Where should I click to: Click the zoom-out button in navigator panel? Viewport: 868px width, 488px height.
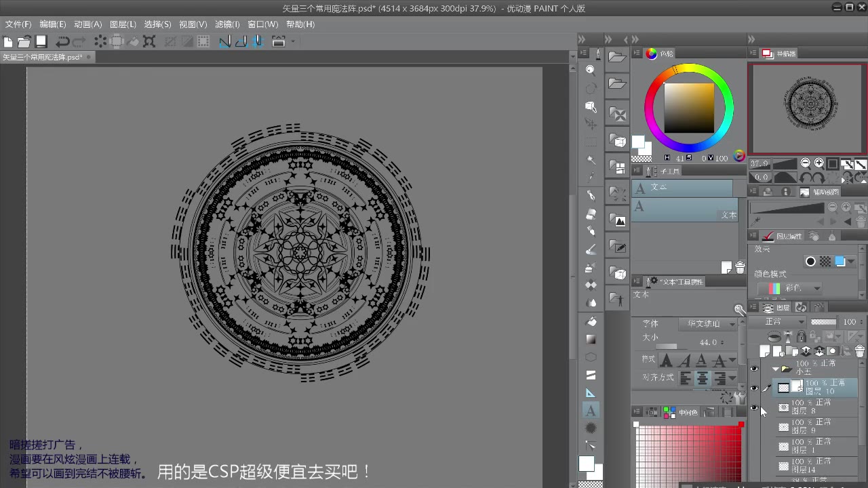point(805,163)
